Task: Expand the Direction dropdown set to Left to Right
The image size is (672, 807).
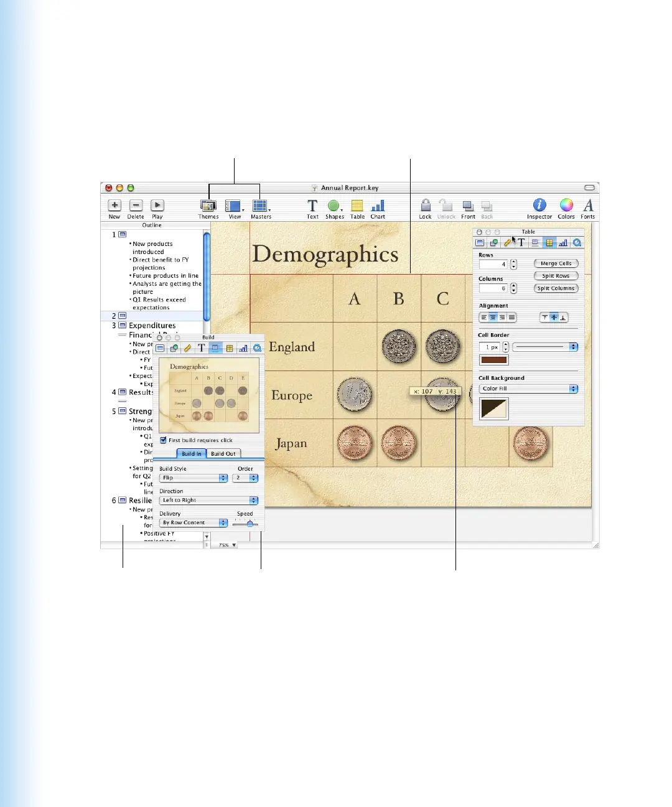Action: tap(208, 501)
